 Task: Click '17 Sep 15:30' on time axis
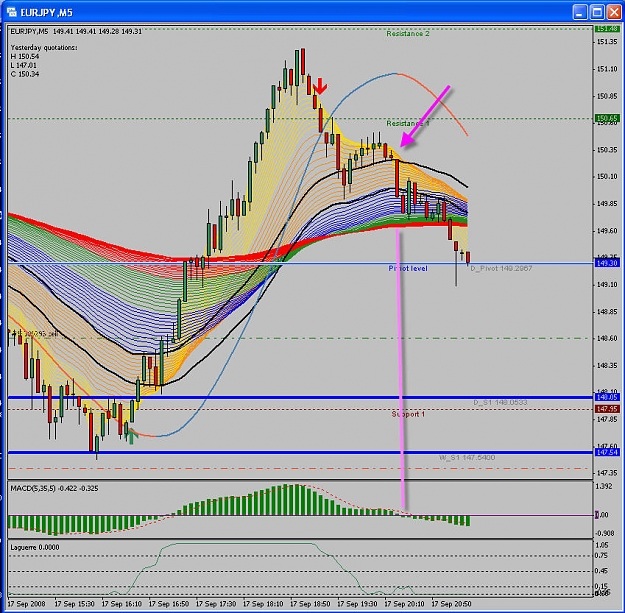tap(74, 604)
